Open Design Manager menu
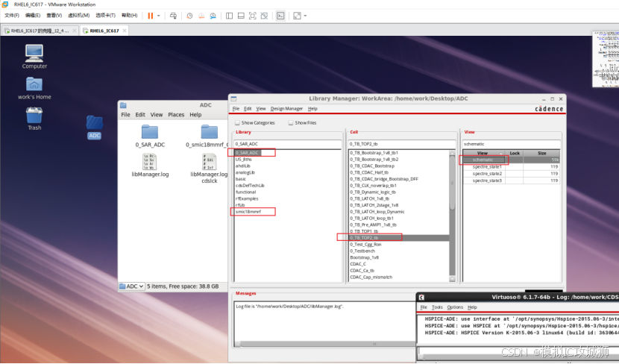 pyautogui.click(x=286, y=109)
